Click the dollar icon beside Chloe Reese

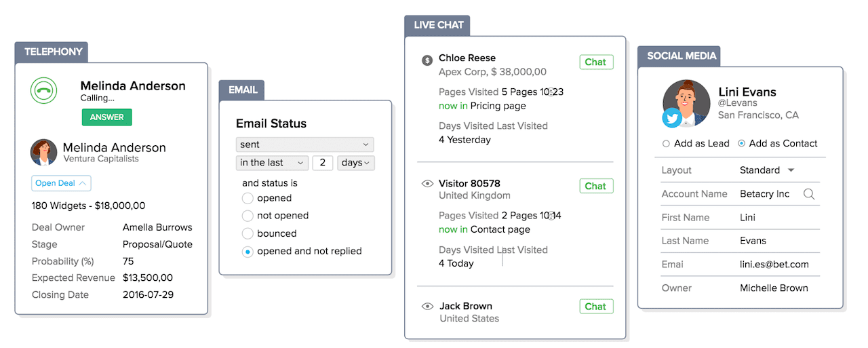(x=427, y=60)
